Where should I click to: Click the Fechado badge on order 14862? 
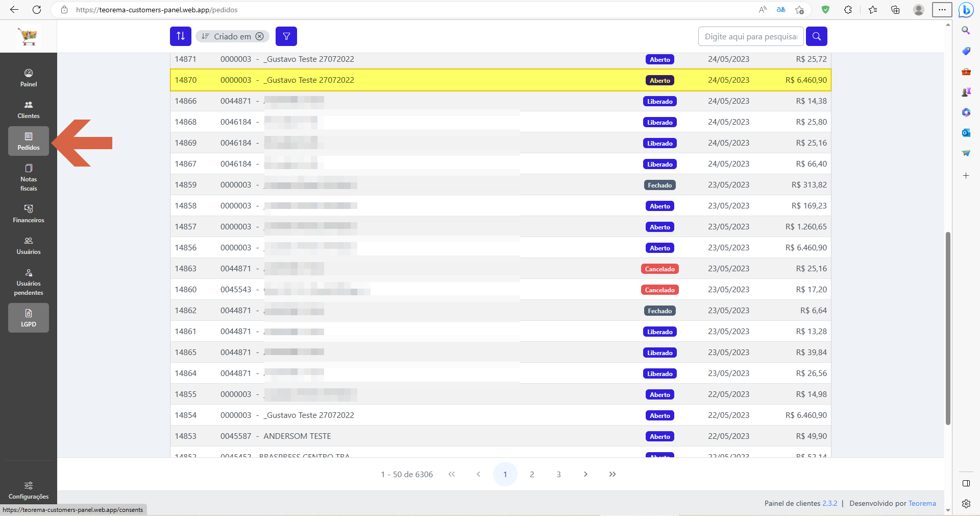(x=660, y=311)
